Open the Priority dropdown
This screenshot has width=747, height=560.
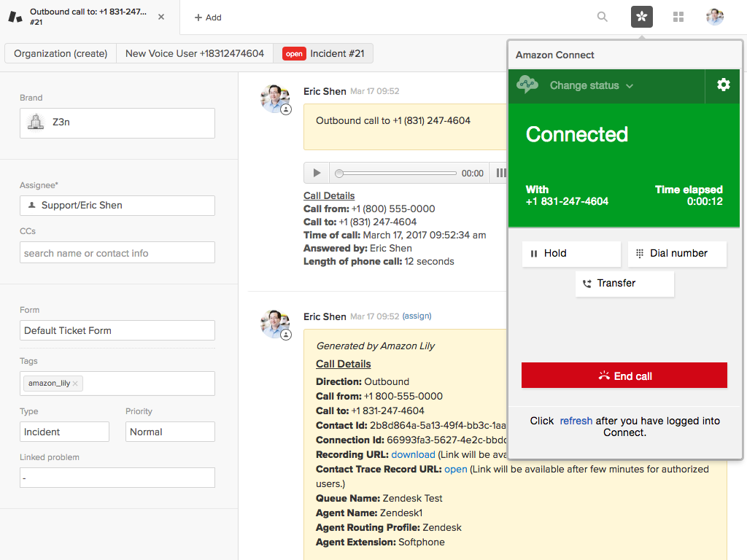click(x=170, y=432)
